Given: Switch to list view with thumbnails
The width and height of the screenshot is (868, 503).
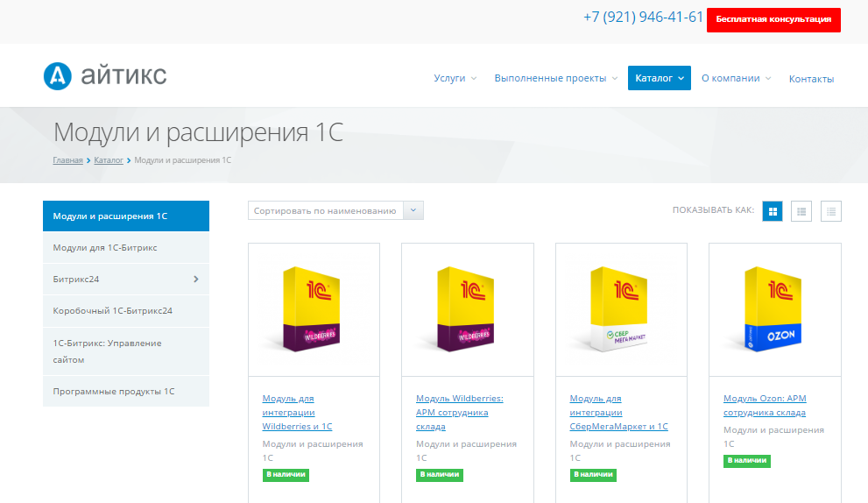Looking at the screenshot, I should (x=801, y=211).
